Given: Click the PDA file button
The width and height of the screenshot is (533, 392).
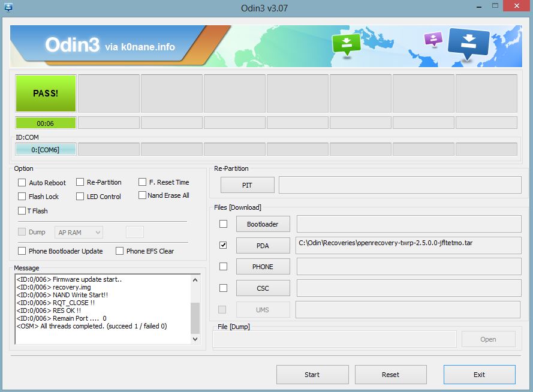Looking at the screenshot, I should click(x=263, y=246).
